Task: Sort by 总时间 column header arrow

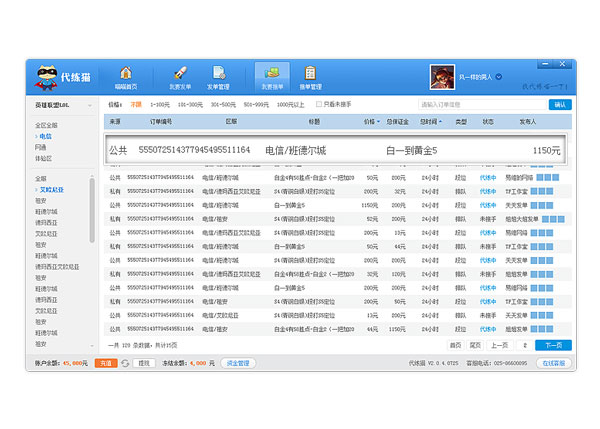Action: point(439,122)
